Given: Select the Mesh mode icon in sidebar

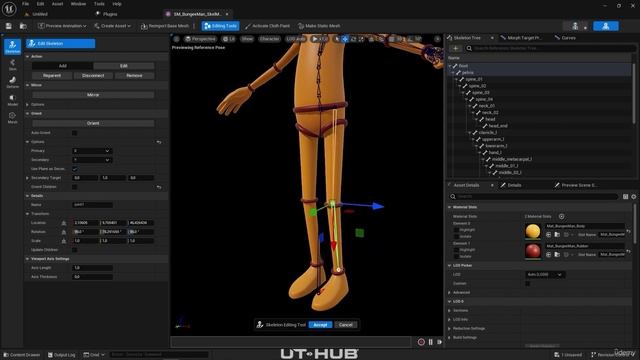Looking at the screenshot, I should pyautogui.click(x=12, y=117).
